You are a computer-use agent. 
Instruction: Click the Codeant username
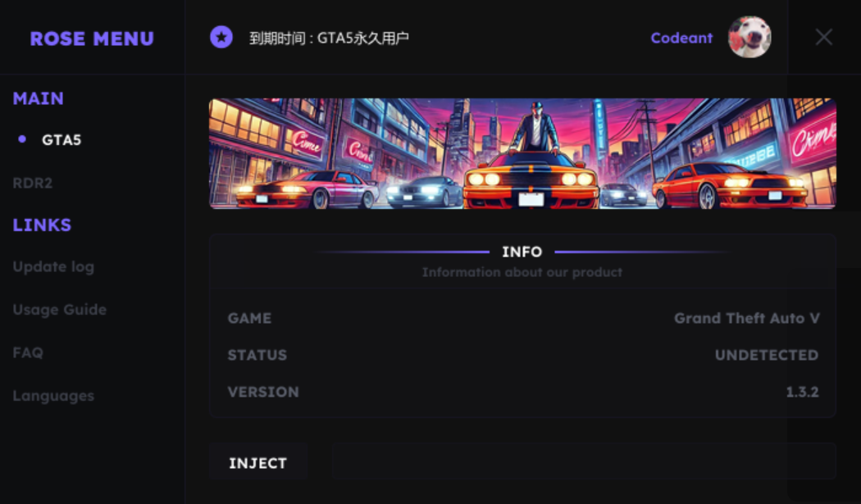(681, 38)
